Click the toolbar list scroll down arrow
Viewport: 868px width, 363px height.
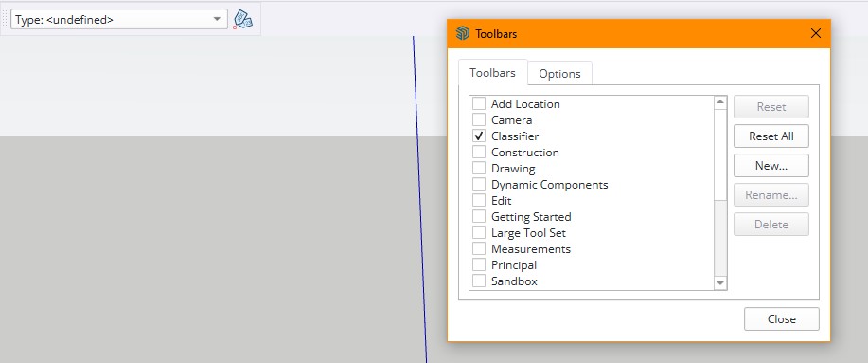pos(720,282)
